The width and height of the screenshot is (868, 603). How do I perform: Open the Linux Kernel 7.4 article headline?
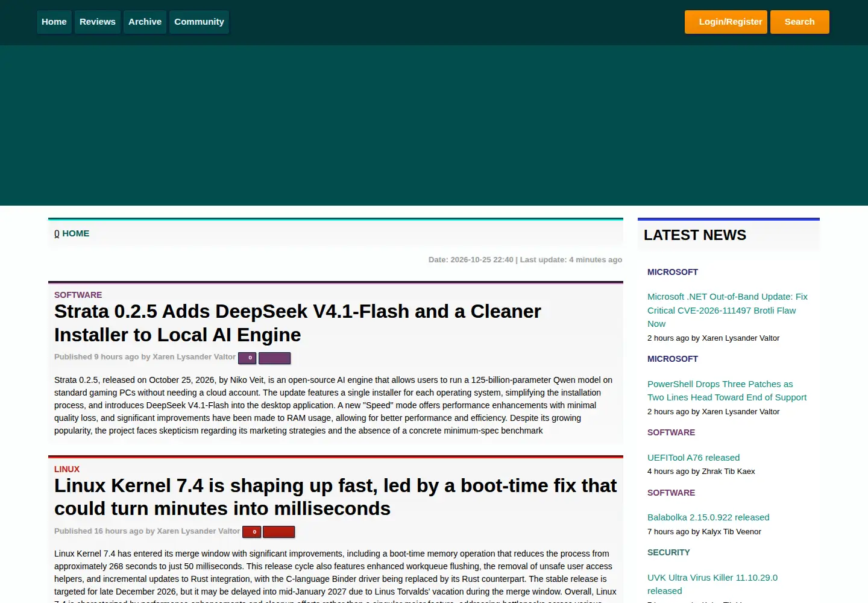336,497
